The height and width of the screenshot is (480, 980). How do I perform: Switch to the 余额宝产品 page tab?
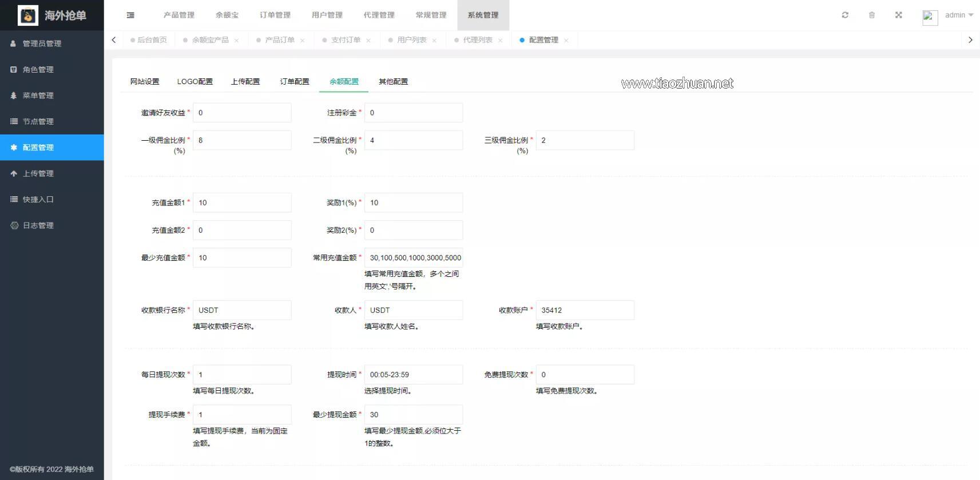click(x=210, y=40)
